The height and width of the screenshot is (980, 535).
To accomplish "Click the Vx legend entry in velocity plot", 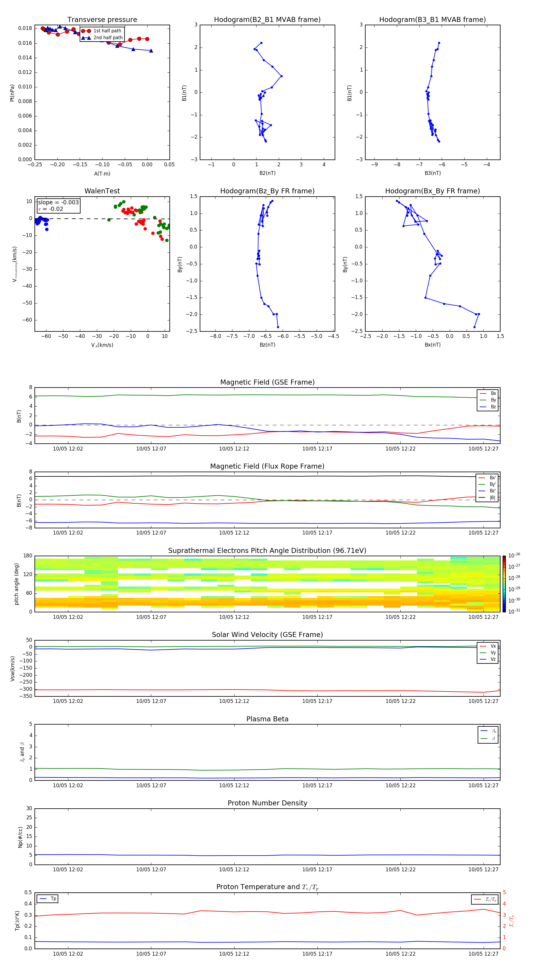I will [x=488, y=646].
